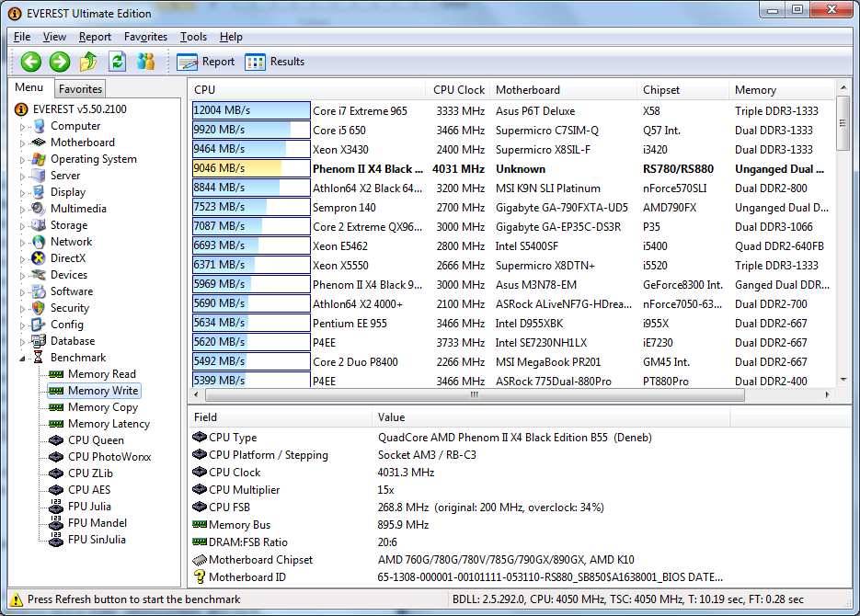The image size is (860, 616).
Task: Collapse the Benchmark tree node
Action: click(x=22, y=359)
